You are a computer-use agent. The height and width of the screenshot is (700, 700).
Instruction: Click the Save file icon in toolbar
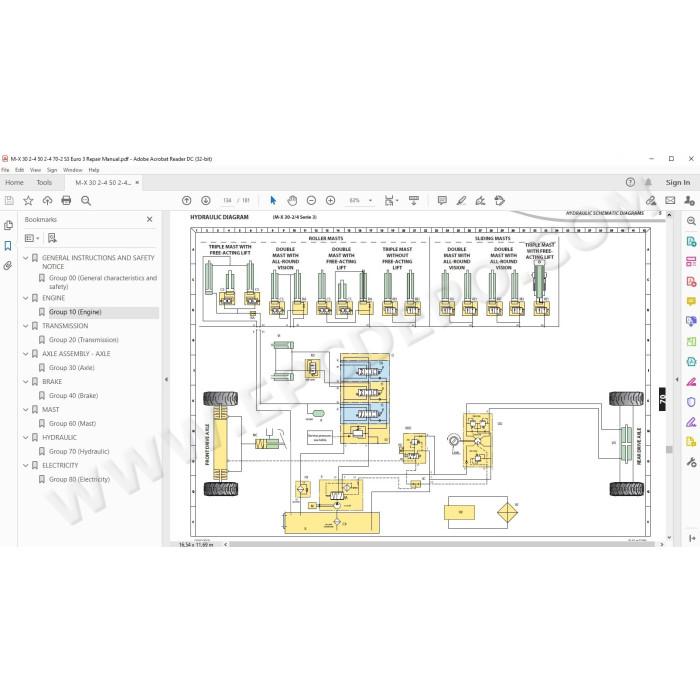point(9,200)
